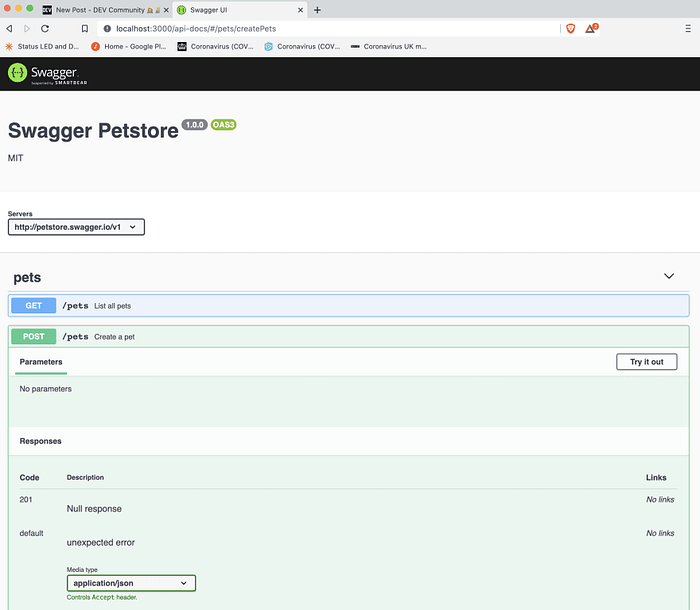The height and width of the screenshot is (610, 700).
Task: Close the Swagger UI tab
Action: pyautogui.click(x=300, y=10)
